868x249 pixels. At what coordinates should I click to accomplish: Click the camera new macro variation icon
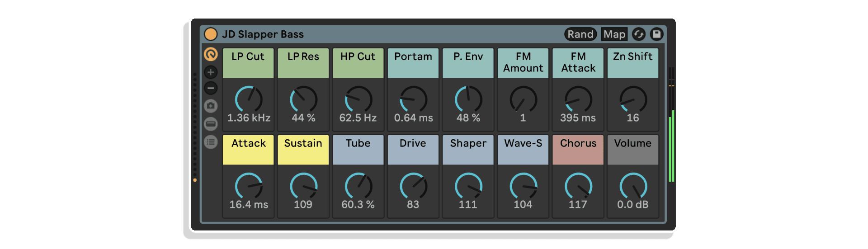coord(211,106)
